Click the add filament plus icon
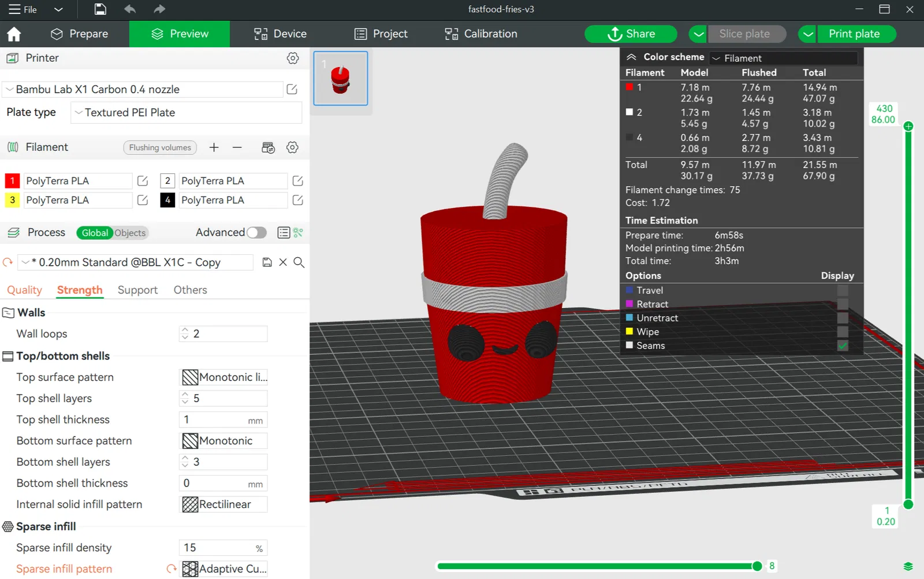The height and width of the screenshot is (579, 924). point(214,147)
